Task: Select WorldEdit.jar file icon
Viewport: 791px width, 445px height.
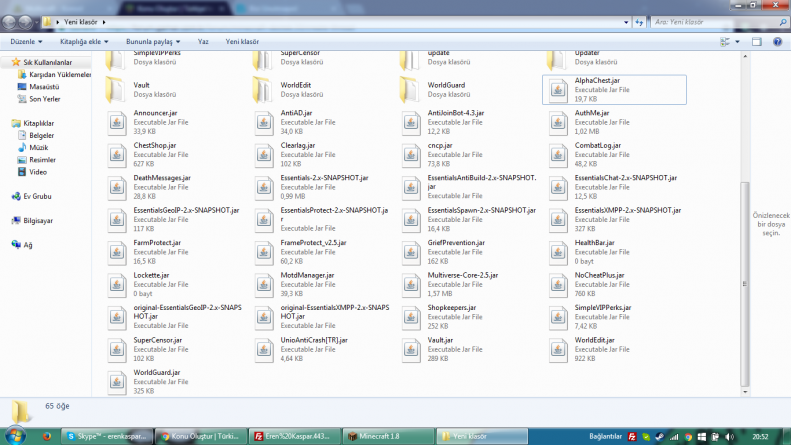Action: [x=558, y=350]
